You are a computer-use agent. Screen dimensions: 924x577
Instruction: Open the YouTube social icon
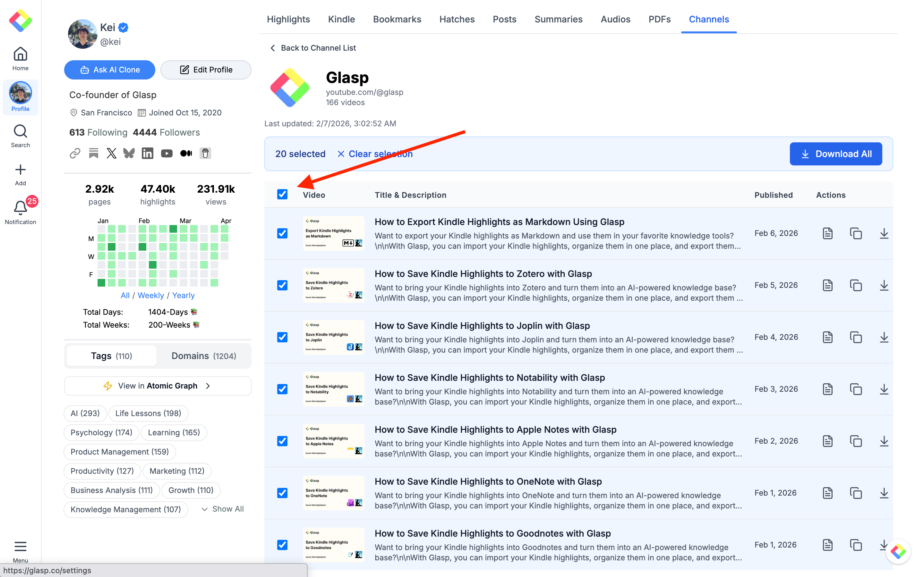click(167, 154)
